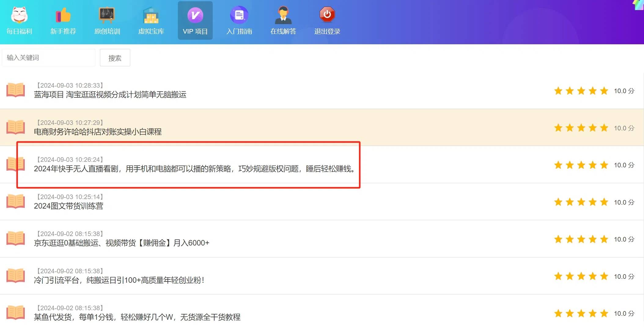Click book icon beside 冷门引流平台 entry

[16, 275]
